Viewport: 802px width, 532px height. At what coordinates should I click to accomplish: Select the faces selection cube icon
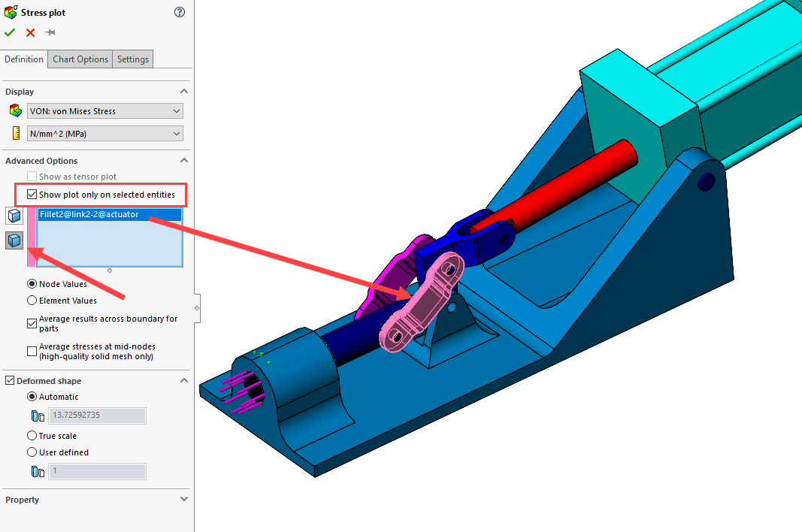coord(14,216)
